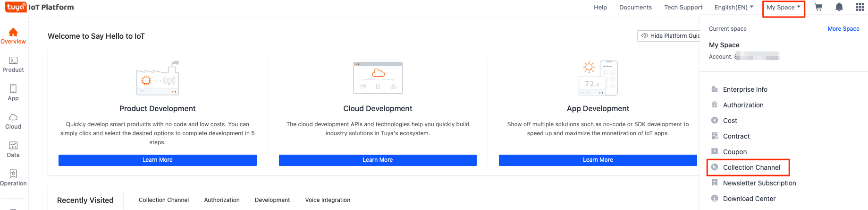Click the Enterprise Info icon
Image resolution: width=868 pixels, height=210 pixels.
(x=715, y=89)
